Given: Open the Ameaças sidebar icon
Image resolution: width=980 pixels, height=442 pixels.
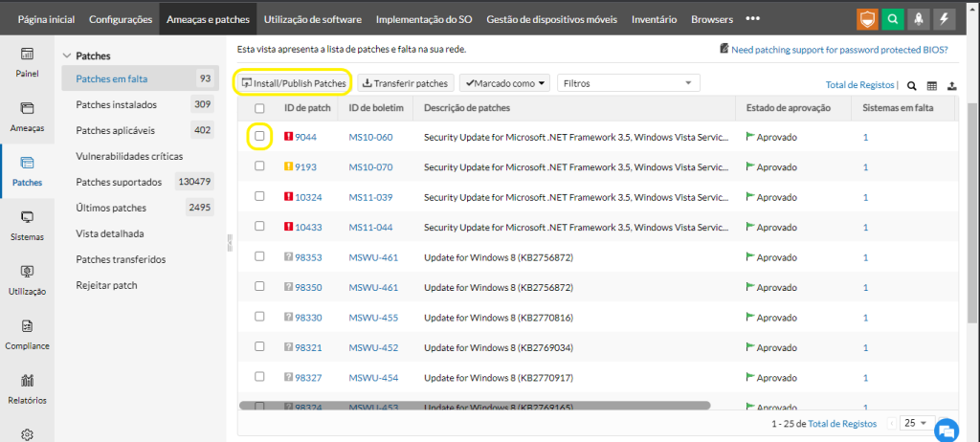Looking at the screenshot, I should pos(27,115).
